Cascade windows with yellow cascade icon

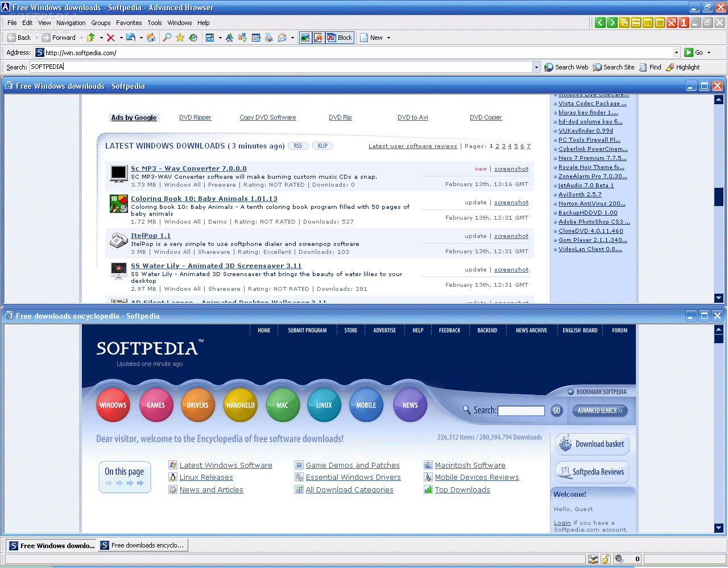point(624,23)
